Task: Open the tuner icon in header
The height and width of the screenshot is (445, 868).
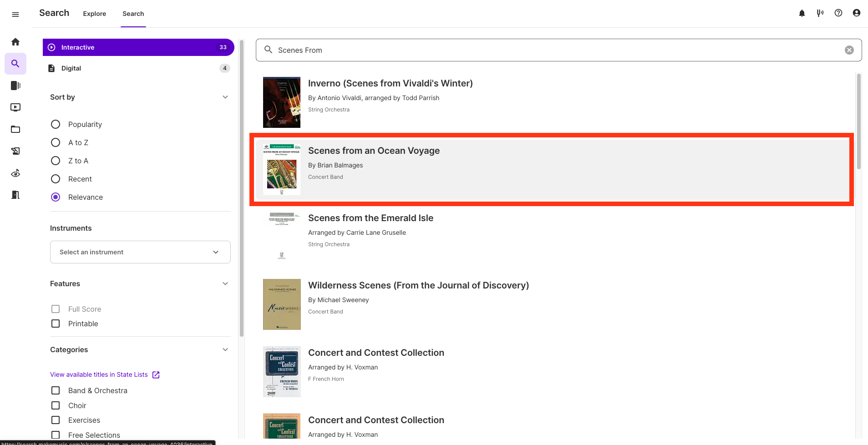Action: pos(820,13)
